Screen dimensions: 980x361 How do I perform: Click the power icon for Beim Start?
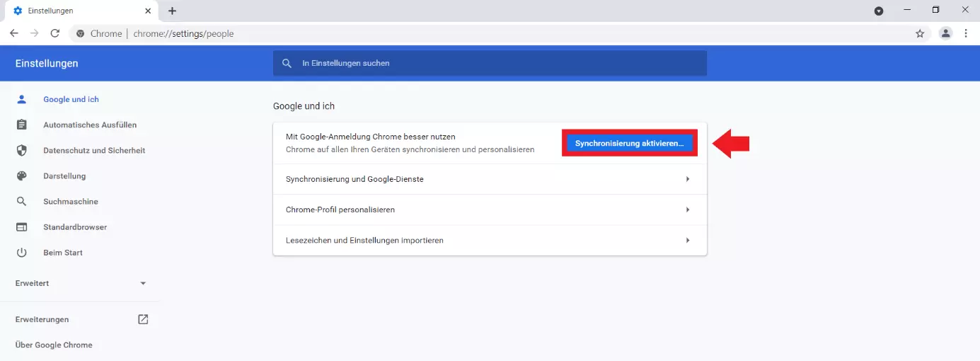tap(21, 253)
